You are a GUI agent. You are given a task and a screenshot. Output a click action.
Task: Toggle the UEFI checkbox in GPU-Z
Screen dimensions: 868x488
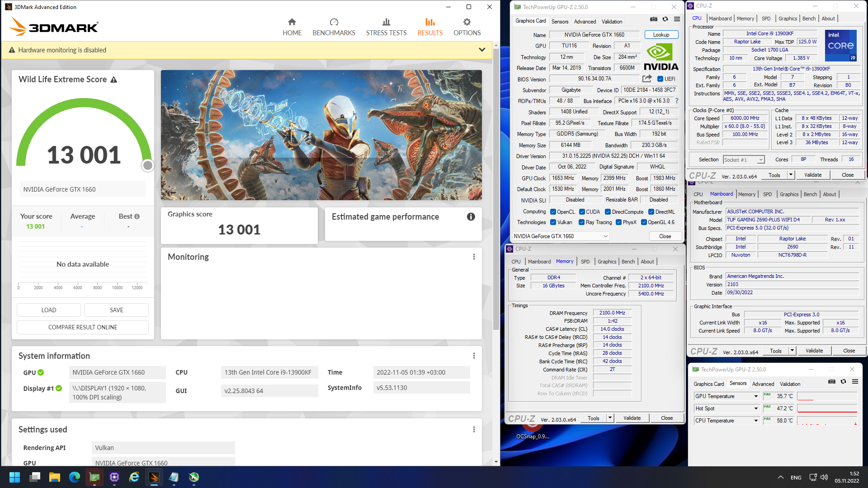point(660,79)
